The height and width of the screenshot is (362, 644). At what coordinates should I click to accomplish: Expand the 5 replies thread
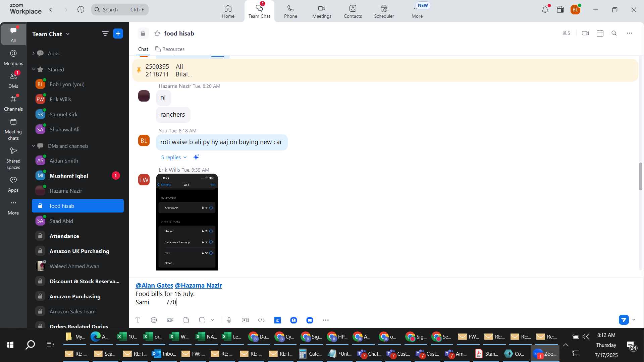pyautogui.click(x=174, y=157)
